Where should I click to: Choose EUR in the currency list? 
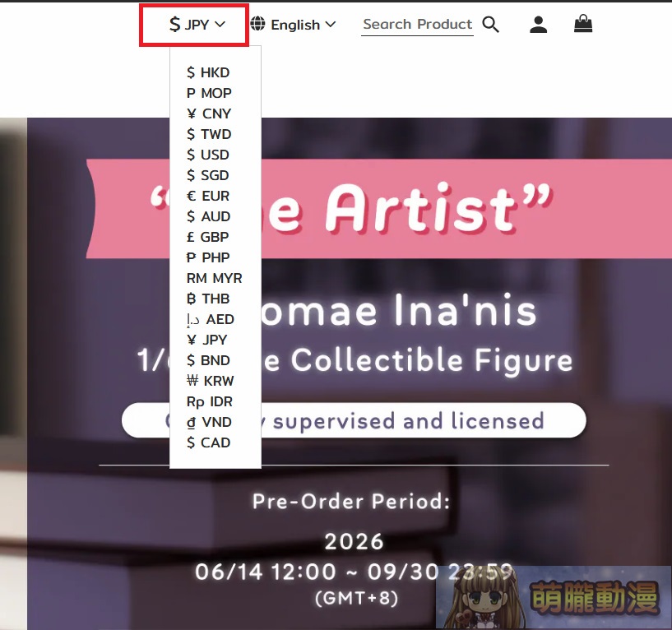(x=208, y=196)
